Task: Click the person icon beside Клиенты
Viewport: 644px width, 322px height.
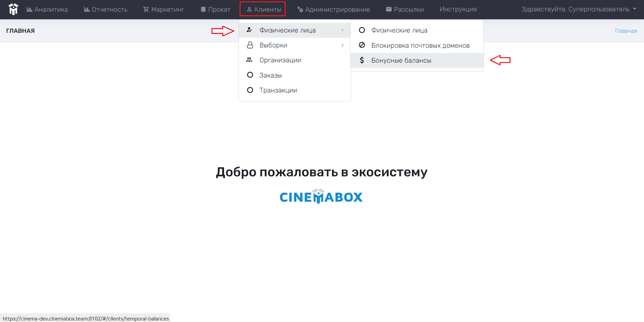Action: coord(249,9)
